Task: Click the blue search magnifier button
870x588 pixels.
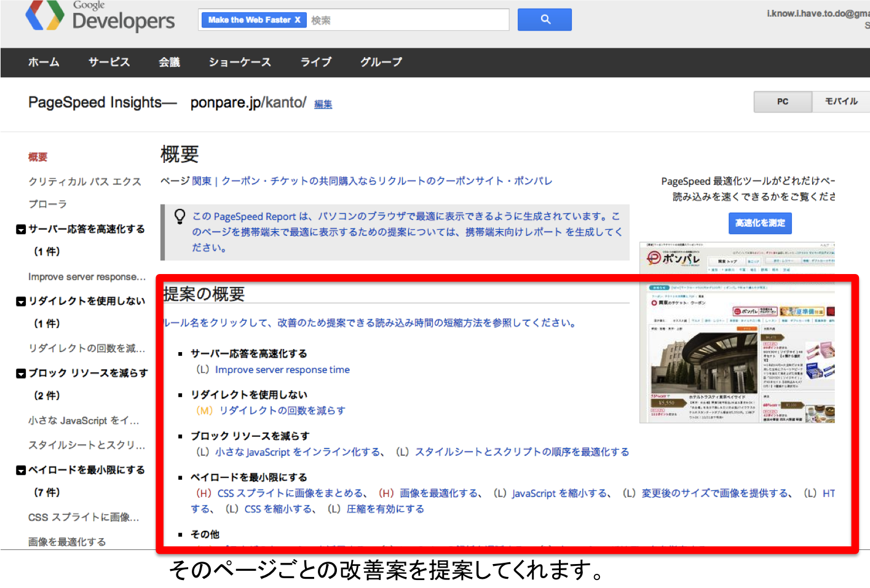Action: (545, 20)
